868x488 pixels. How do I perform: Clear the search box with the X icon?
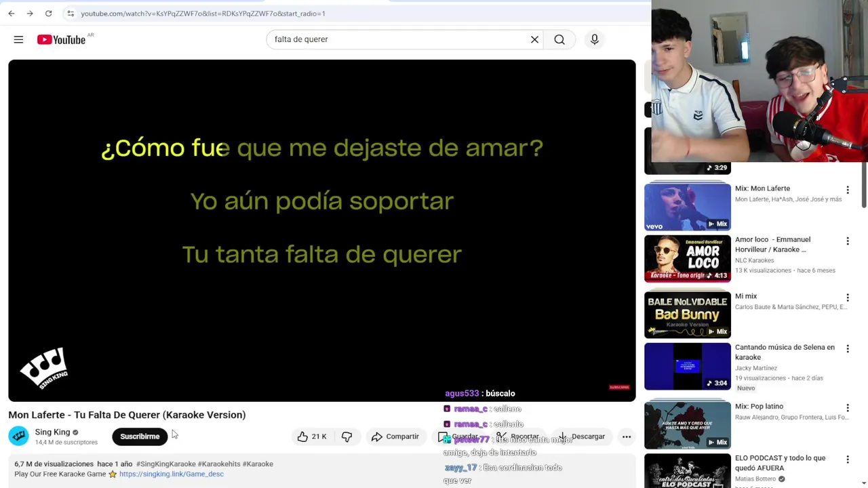tap(534, 39)
